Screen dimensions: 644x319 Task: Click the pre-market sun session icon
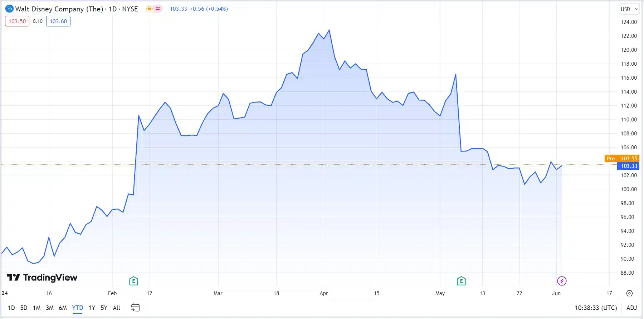150,9
